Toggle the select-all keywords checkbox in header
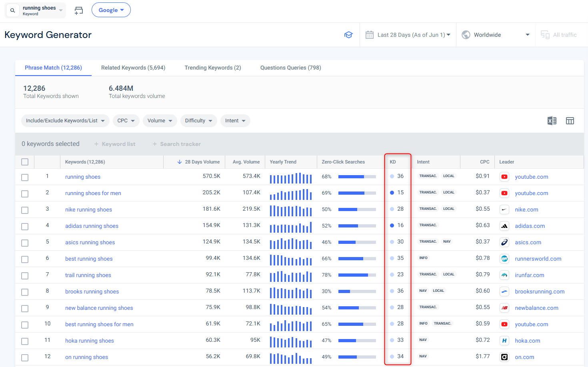588x367 pixels. [x=25, y=162]
